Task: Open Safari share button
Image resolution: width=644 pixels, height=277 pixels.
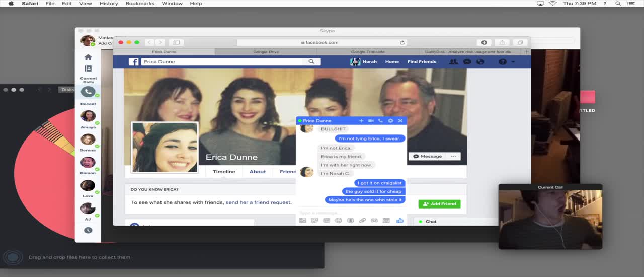Action: pos(502,43)
